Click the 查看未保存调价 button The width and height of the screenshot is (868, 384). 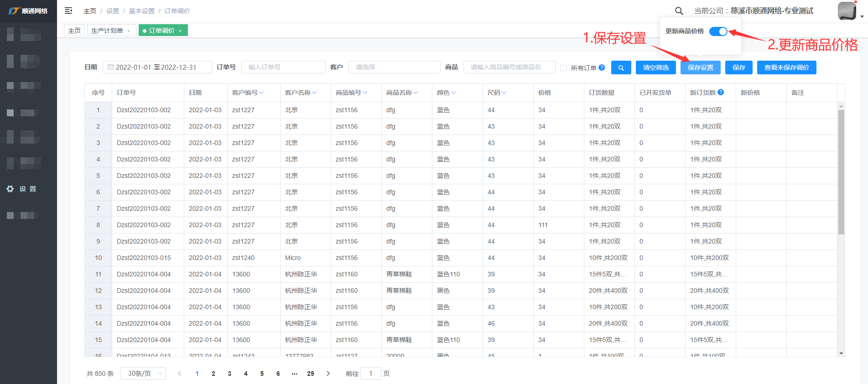pos(786,67)
